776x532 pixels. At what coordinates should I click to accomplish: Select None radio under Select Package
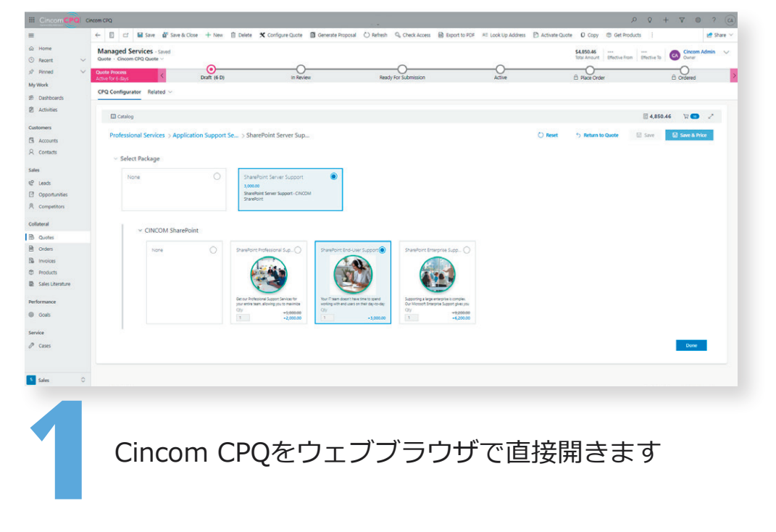click(217, 177)
